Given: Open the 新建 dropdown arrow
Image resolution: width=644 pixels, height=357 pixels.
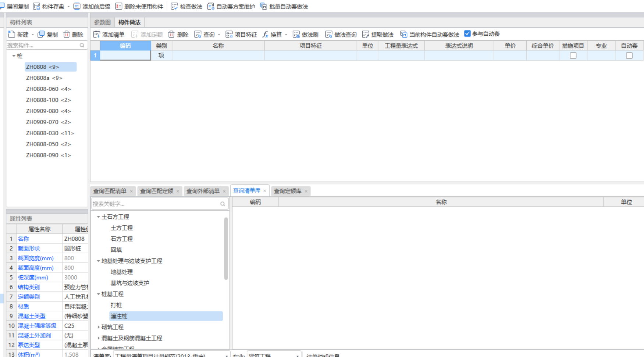Looking at the screenshot, I should pos(33,35).
